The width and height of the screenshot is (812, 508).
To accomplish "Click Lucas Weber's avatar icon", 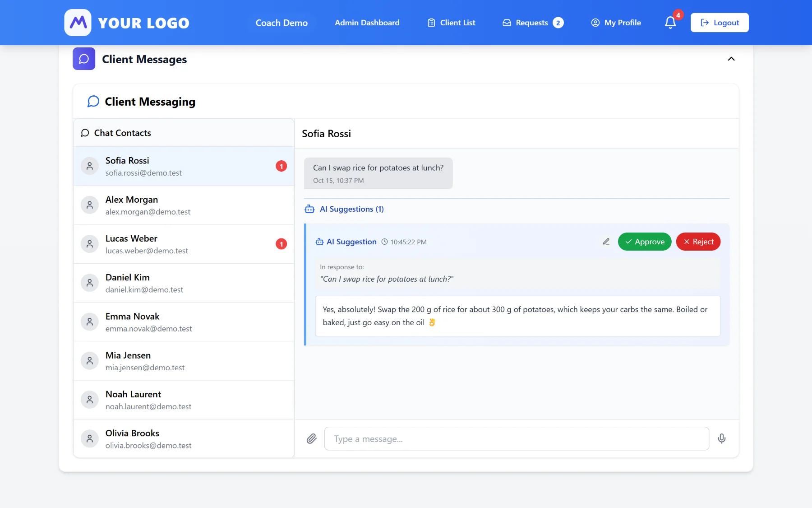I will tap(90, 244).
